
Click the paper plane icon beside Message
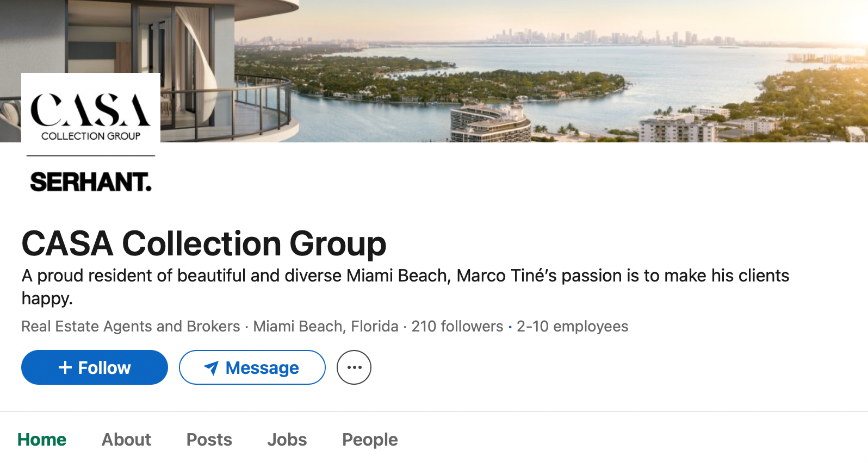tap(211, 368)
